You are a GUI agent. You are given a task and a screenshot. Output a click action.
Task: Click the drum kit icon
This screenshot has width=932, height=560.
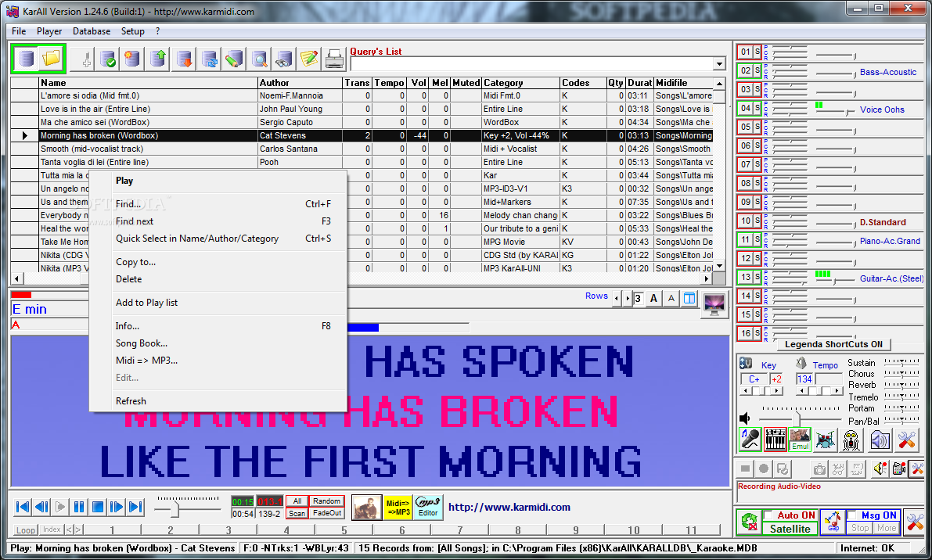point(826,440)
